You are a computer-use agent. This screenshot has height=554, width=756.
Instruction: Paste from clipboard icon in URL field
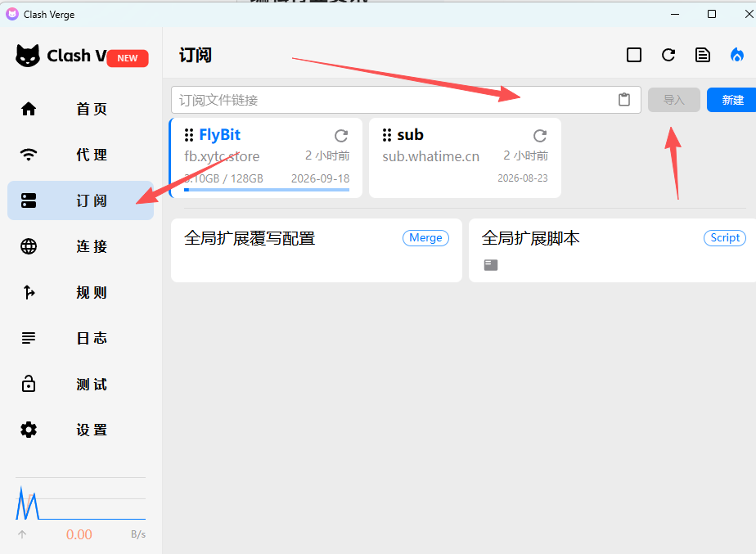[x=624, y=100]
